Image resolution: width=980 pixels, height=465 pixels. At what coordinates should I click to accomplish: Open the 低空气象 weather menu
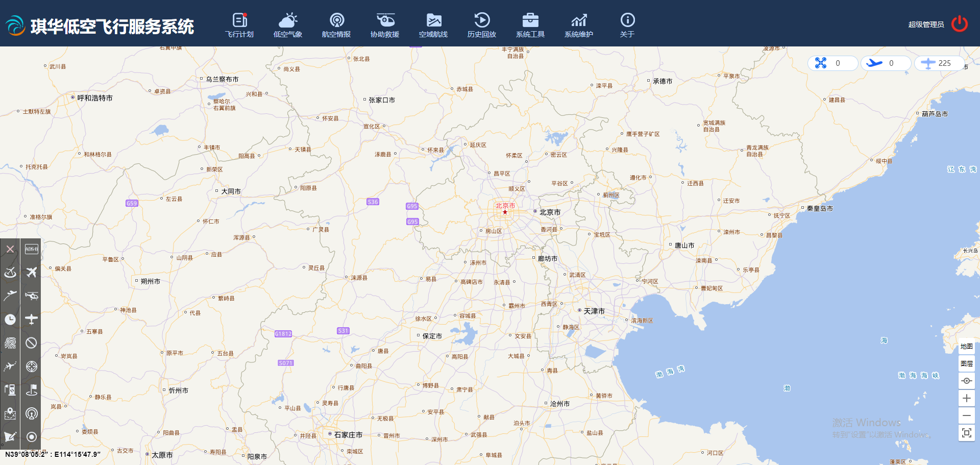(x=288, y=25)
